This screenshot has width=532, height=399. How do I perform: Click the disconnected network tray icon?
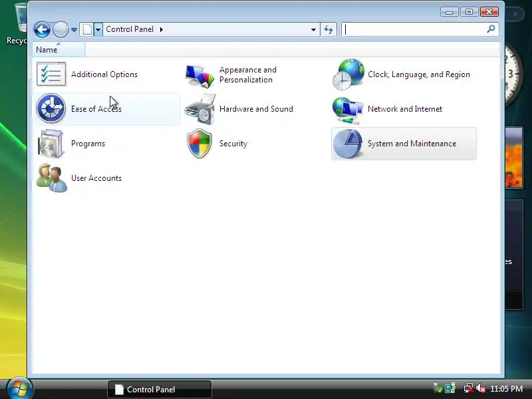pyautogui.click(x=468, y=388)
